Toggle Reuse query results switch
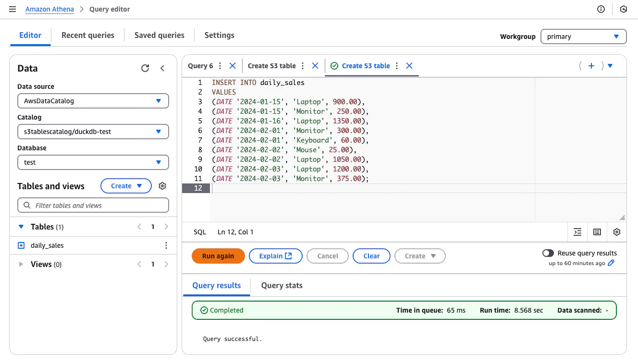Image resolution: width=638 pixels, height=364 pixels. tap(548, 253)
